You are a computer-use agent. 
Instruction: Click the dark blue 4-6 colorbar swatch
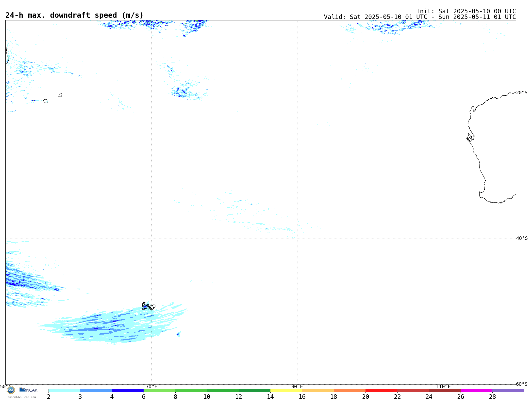click(128, 391)
